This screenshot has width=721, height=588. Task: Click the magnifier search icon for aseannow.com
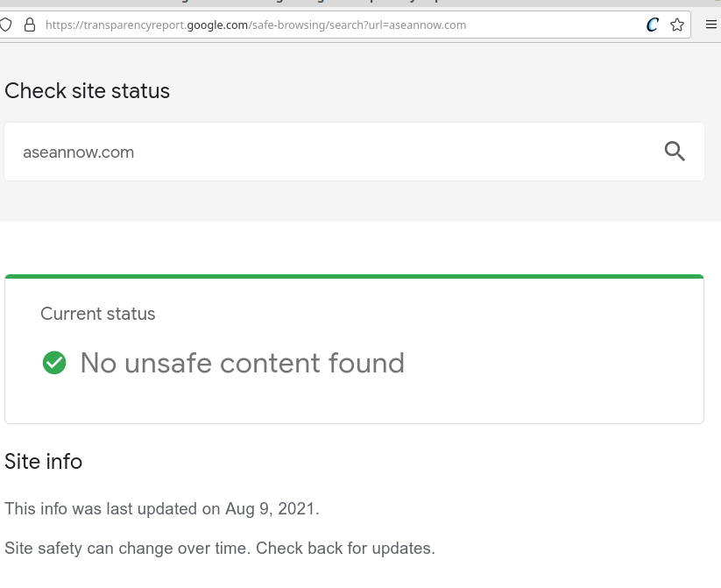click(675, 152)
